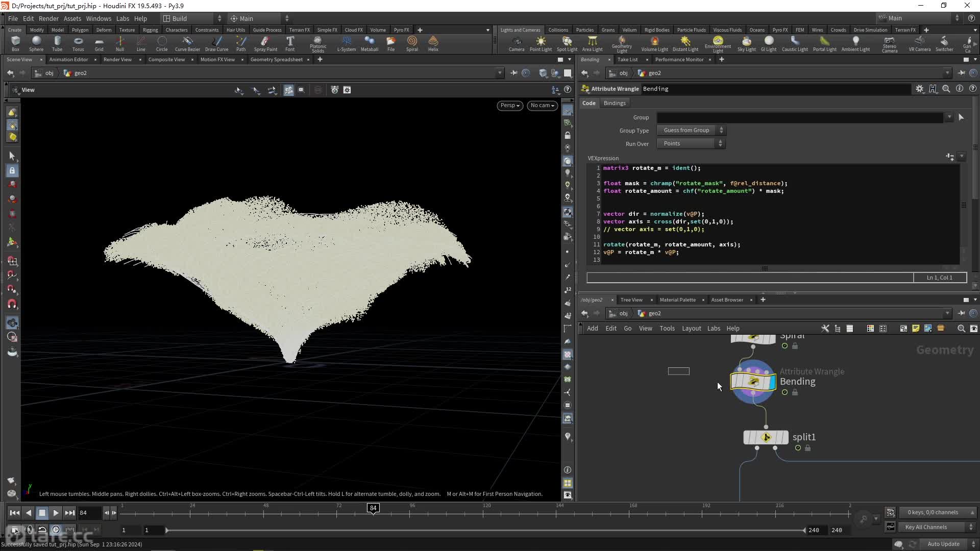Open the Run Over dropdown menu

[x=690, y=143]
